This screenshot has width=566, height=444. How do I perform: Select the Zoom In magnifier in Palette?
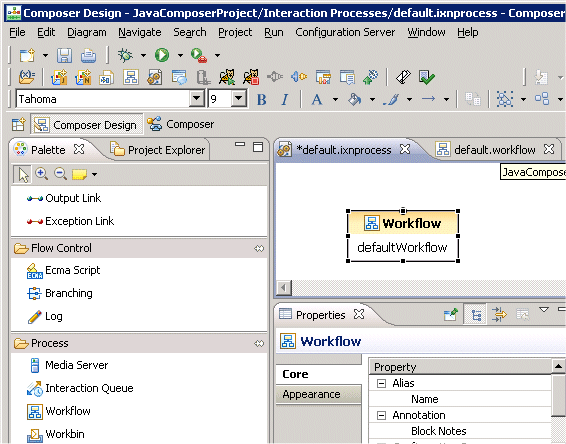point(42,174)
